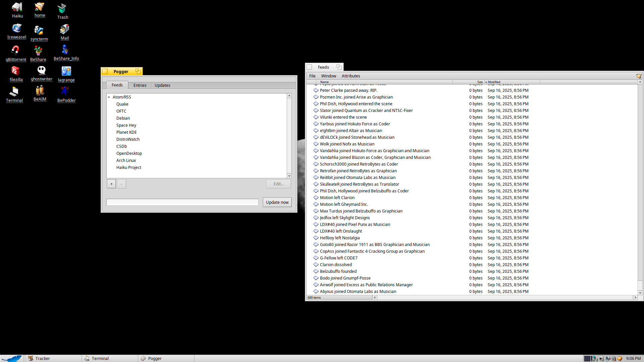Open the lagrange desktop icon

(66, 71)
